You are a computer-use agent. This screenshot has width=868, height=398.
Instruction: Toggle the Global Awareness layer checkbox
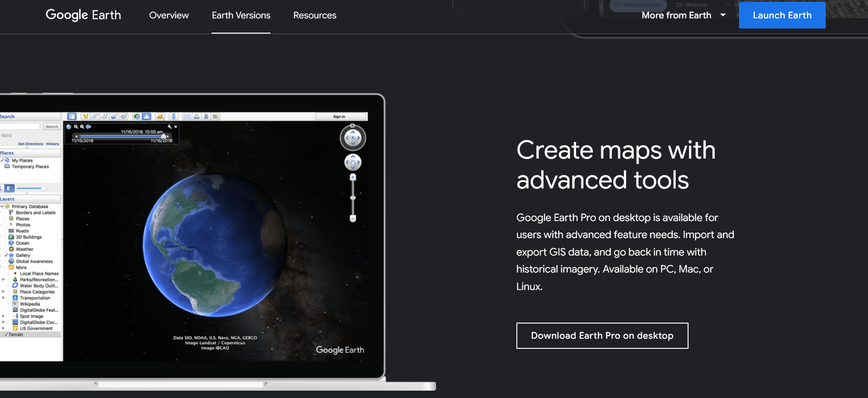[x=6, y=261]
